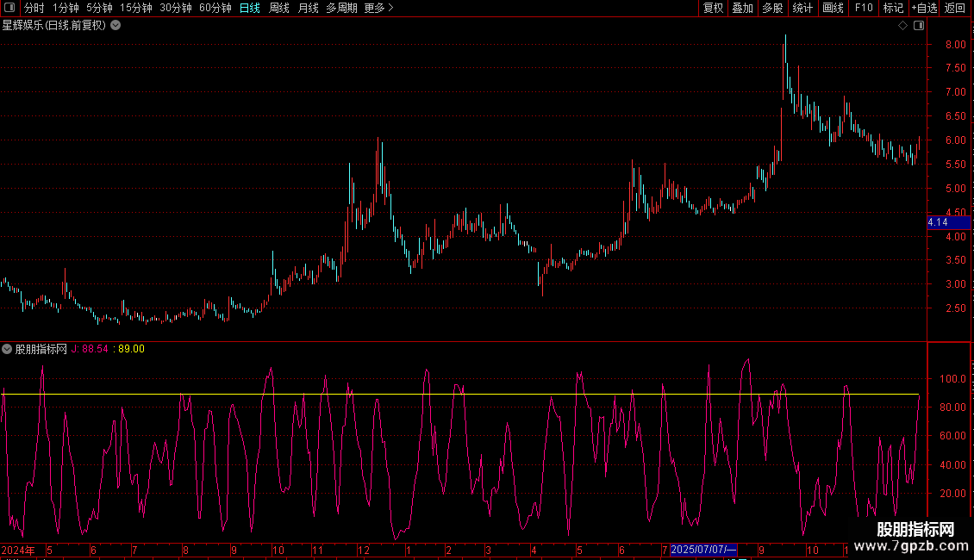Click the 8.00 price axis label

tap(955, 45)
